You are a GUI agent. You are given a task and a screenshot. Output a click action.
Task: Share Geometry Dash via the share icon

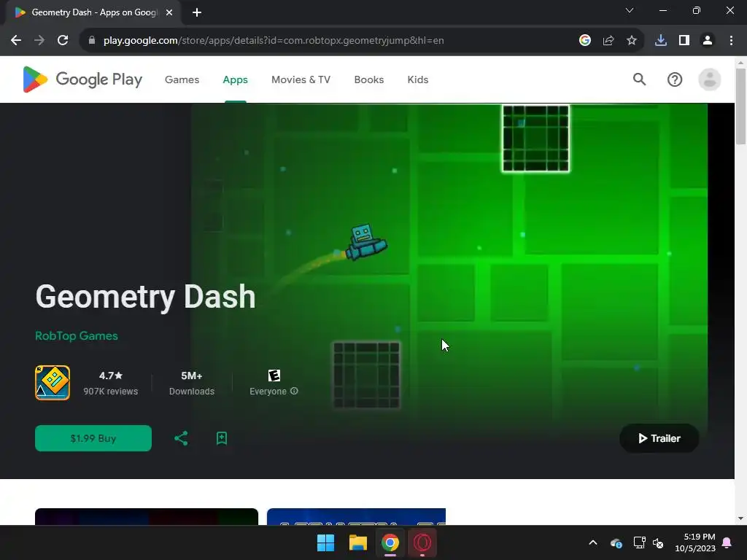point(181,438)
